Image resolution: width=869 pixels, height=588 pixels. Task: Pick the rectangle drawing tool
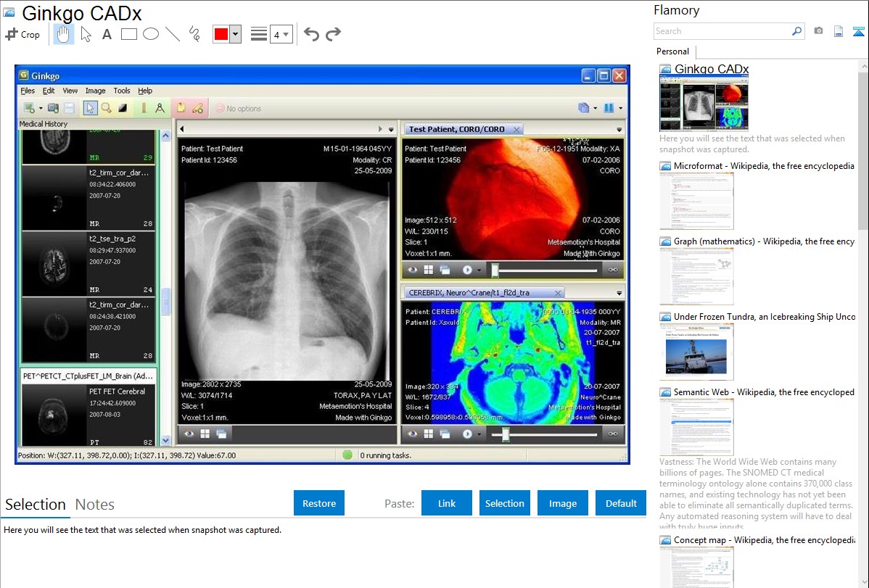click(x=128, y=34)
